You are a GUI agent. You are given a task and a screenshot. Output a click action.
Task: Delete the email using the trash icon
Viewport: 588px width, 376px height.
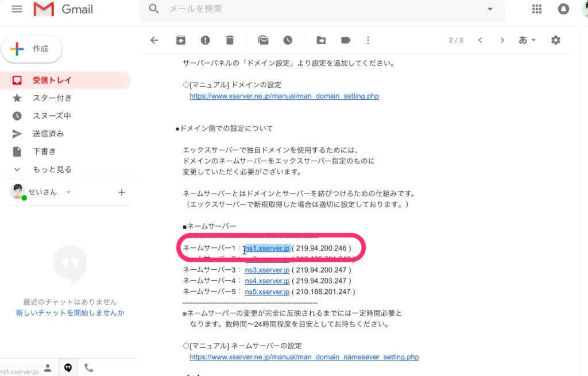[230, 40]
